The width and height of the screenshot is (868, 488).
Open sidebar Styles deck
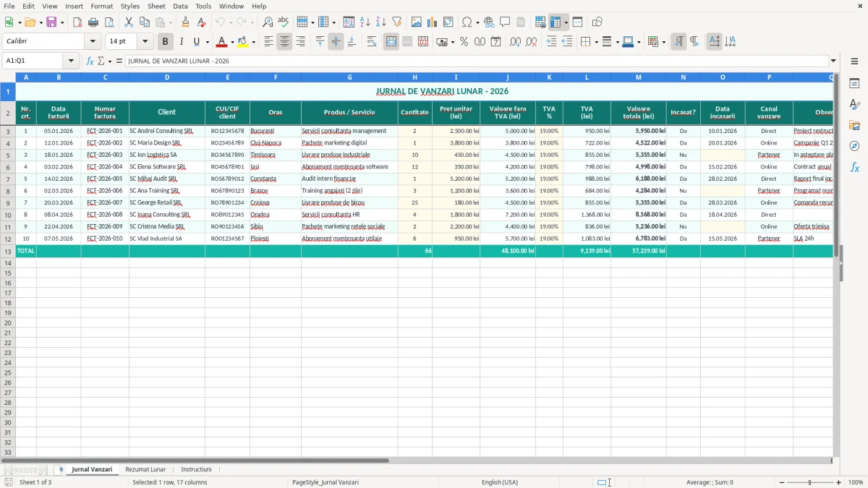[x=854, y=105]
